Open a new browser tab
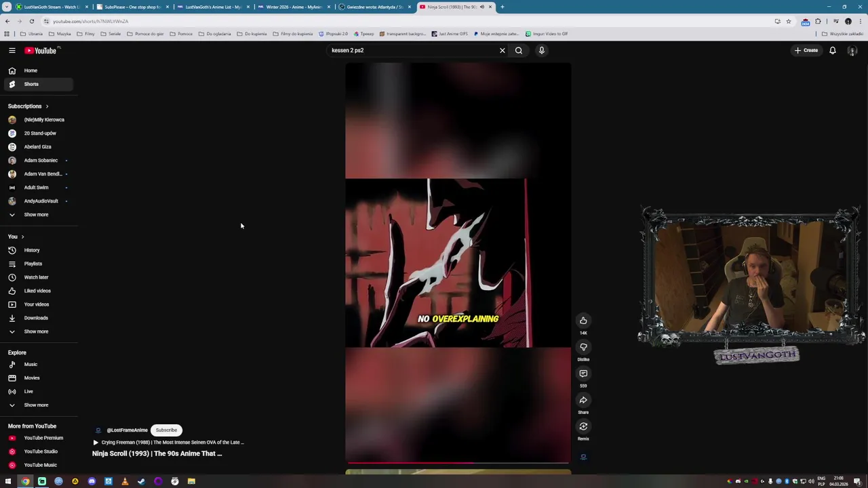The height and width of the screenshot is (488, 868). coord(502,7)
